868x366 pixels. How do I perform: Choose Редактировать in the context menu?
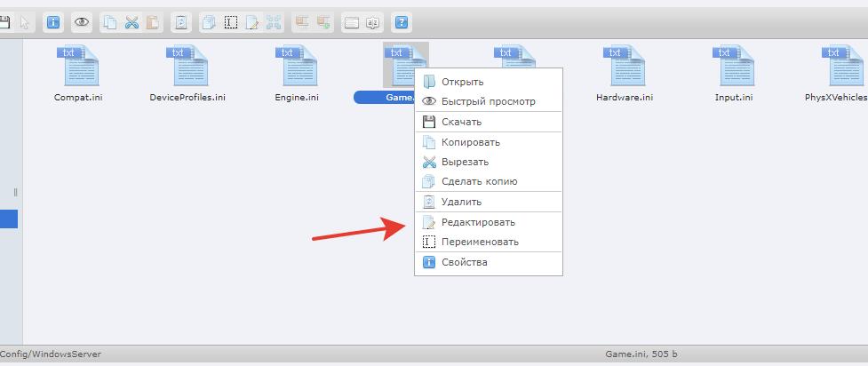coord(489,222)
